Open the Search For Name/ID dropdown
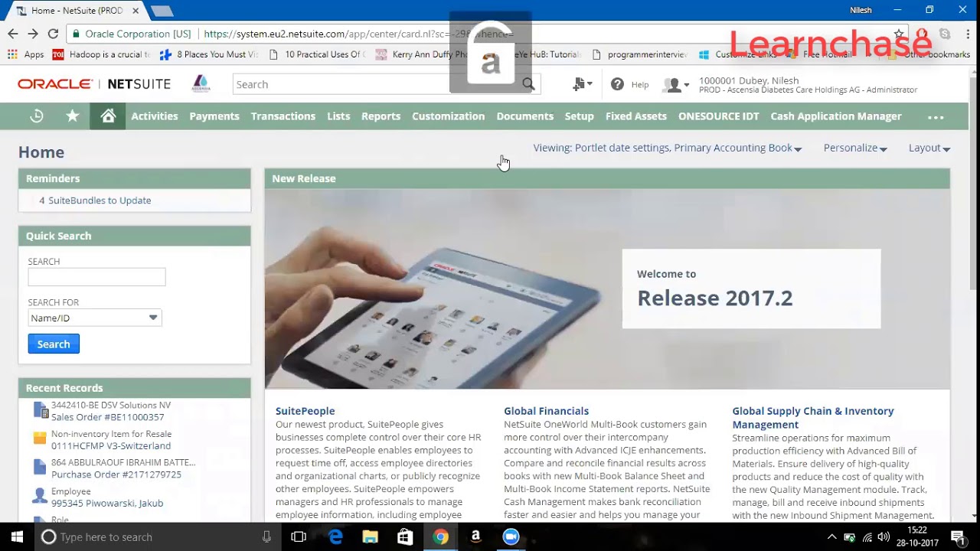This screenshot has height=551, width=980. (95, 318)
